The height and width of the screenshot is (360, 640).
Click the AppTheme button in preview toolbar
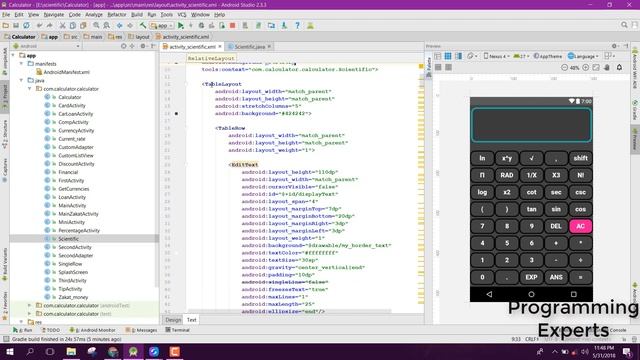click(x=548, y=56)
